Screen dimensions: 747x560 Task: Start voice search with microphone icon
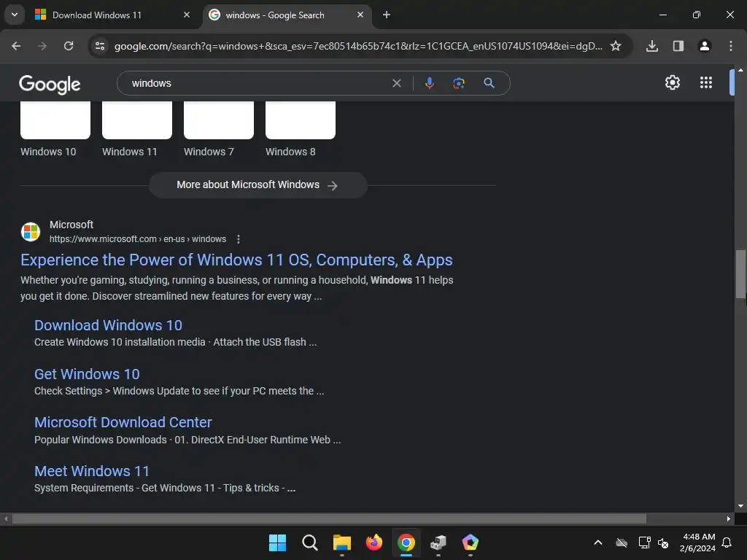(429, 83)
